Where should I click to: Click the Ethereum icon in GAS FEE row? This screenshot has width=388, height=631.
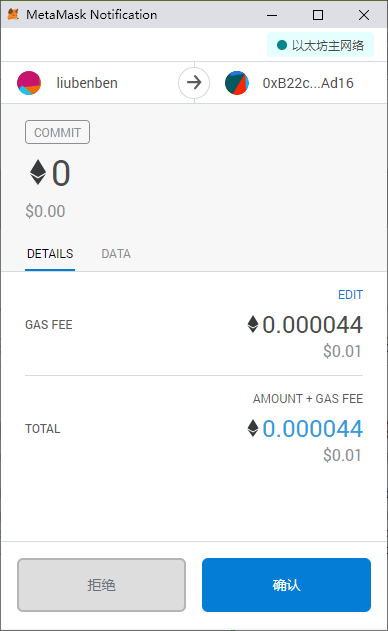[253, 324]
